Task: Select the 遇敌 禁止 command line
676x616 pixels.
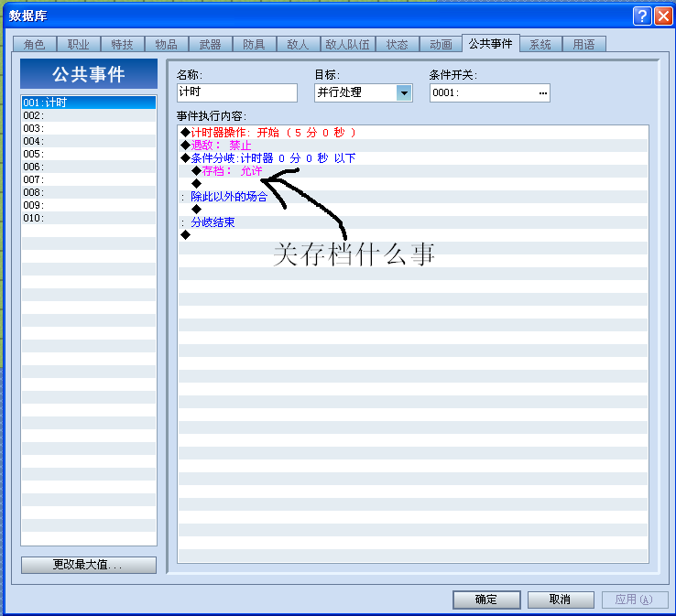Action: [413, 146]
